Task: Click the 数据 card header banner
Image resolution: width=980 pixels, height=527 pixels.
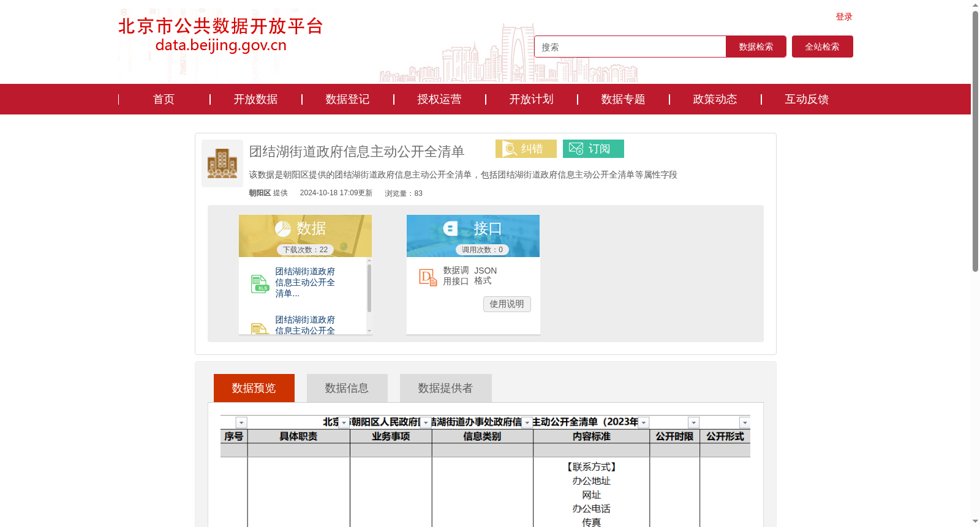Action: tap(305, 236)
